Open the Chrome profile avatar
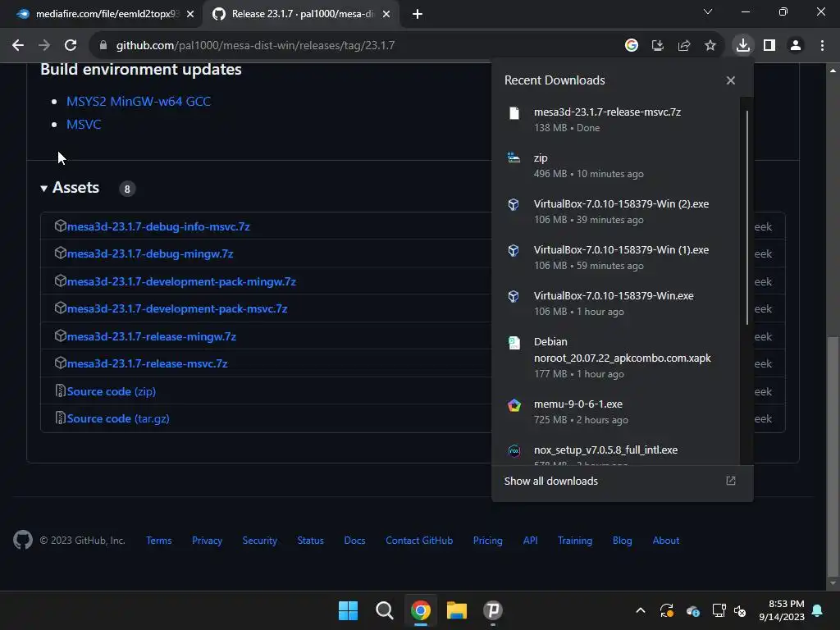The width and height of the screenshot is (840, 630). [796, 46]
